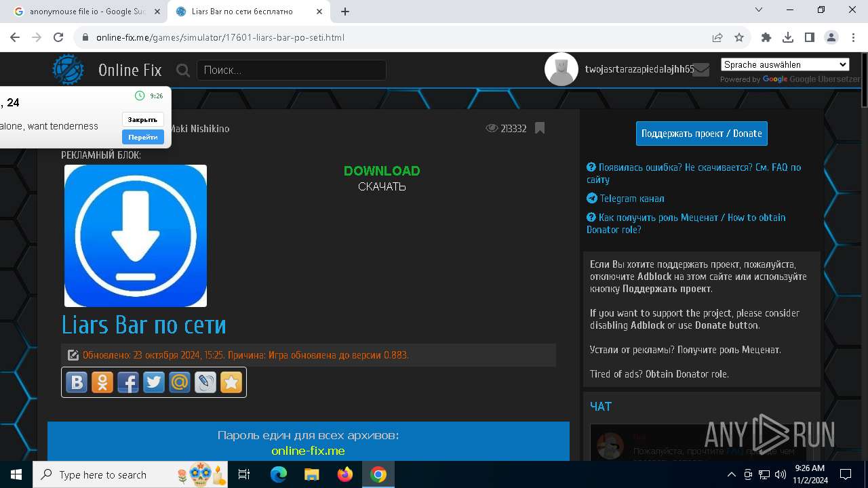The width and height of the screenshot is (868, 488).
Task: Show hidden system tray icons
Action: click(731, 474)
